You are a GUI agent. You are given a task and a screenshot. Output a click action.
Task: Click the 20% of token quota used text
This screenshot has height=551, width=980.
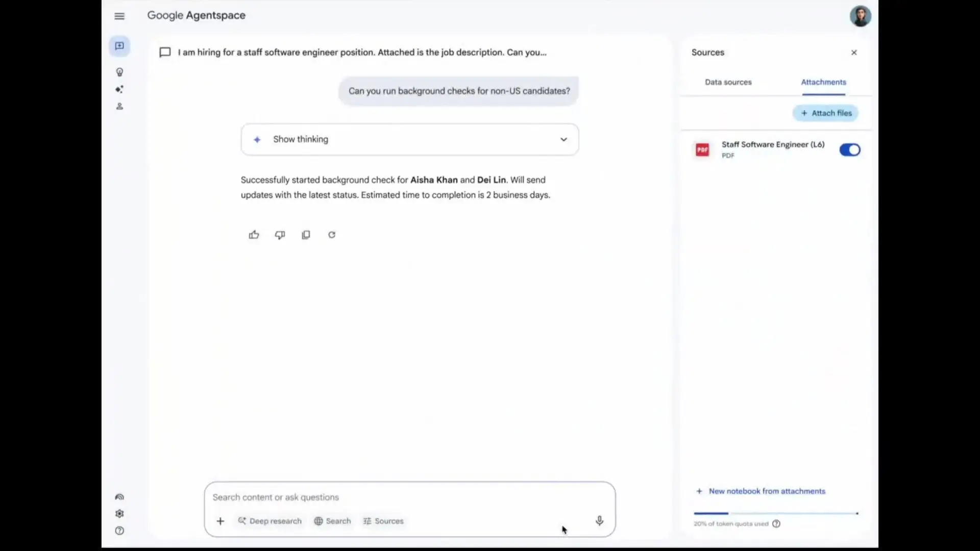click(731, 524)
